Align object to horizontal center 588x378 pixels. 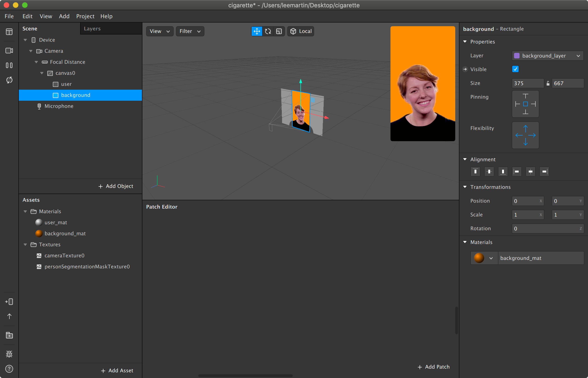530,172
